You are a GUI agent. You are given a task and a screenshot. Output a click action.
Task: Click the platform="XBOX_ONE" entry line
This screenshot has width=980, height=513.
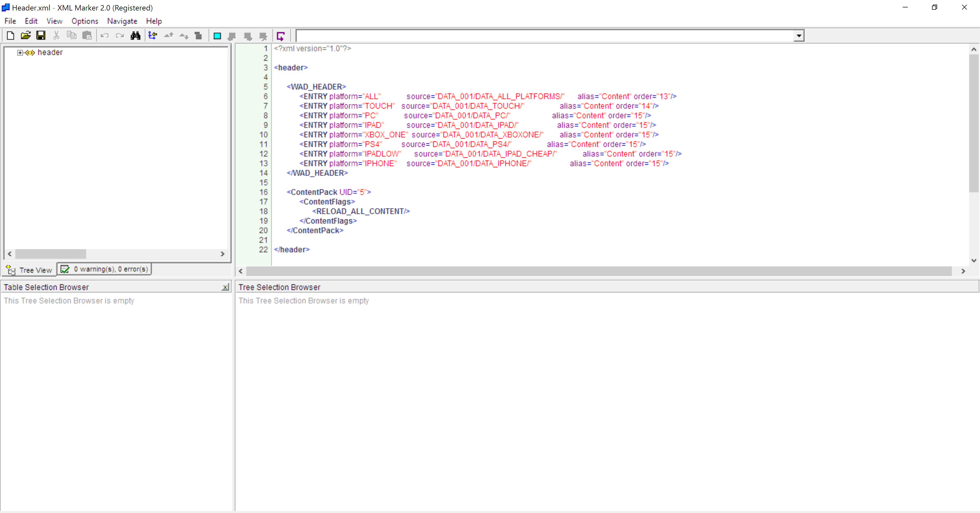pos(479,135)
